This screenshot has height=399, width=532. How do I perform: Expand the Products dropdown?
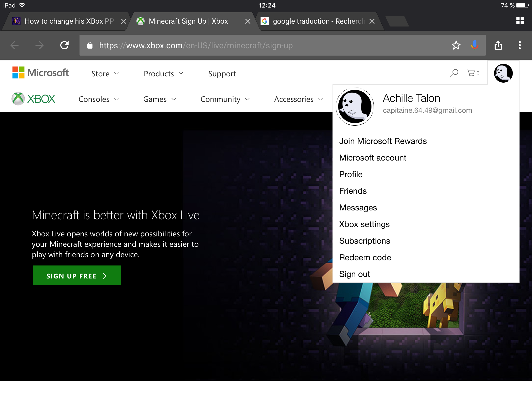pyautogui.click(x=164, y=74)
